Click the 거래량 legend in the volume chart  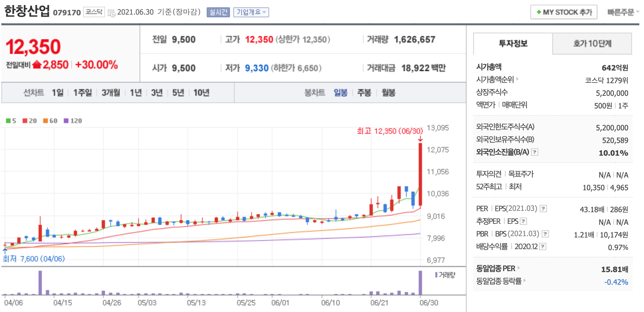445,275
